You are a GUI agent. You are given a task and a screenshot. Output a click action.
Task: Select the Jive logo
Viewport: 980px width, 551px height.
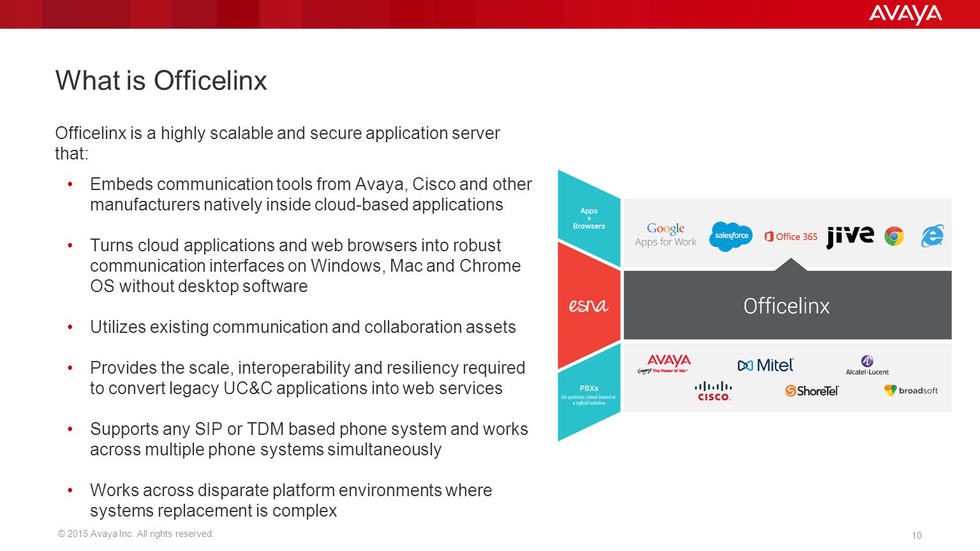click(x=850, y=236)
